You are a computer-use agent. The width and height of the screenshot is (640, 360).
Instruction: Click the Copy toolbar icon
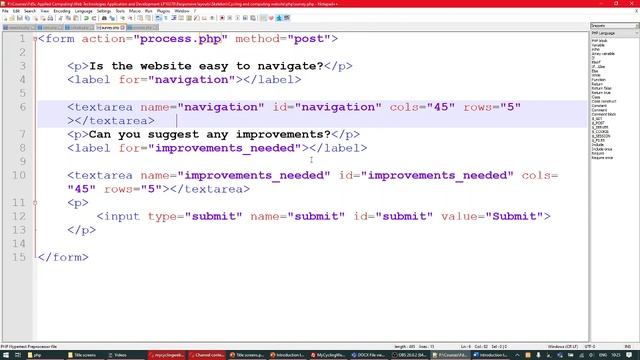[x=69, y=18]
